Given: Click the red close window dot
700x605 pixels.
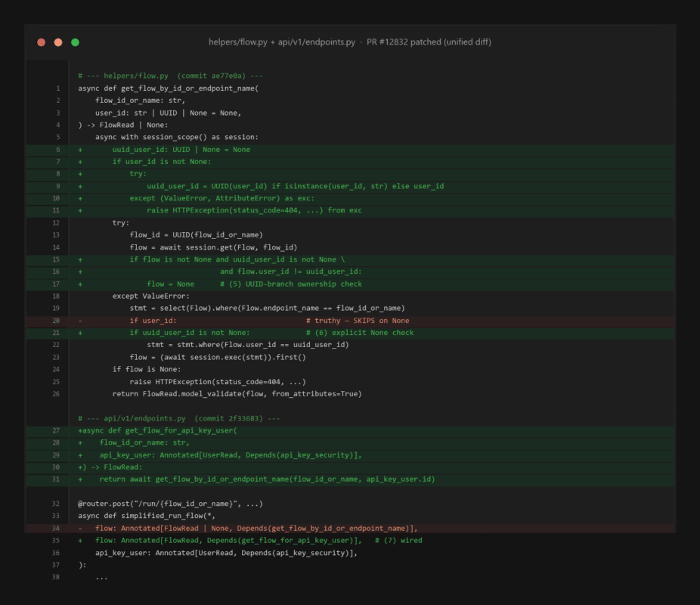Looking at the screenshot, I should [41, 42].
